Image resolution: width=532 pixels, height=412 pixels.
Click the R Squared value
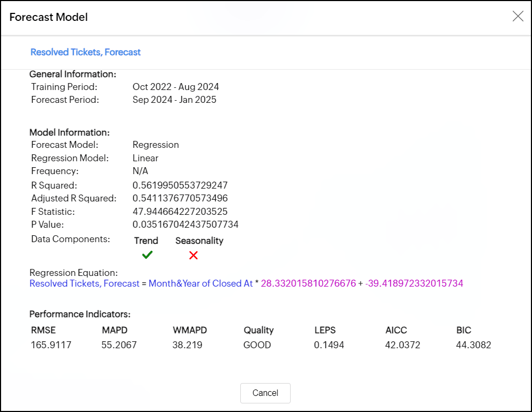tap(180, 185)
